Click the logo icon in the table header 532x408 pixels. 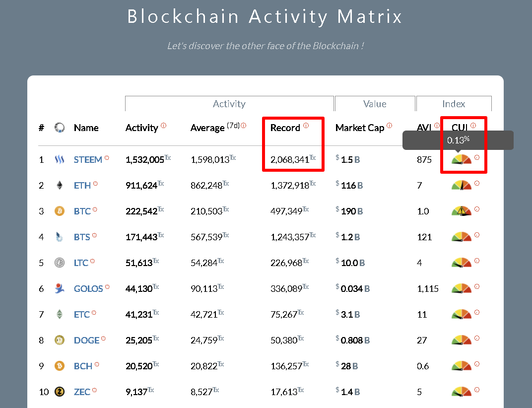60,128
